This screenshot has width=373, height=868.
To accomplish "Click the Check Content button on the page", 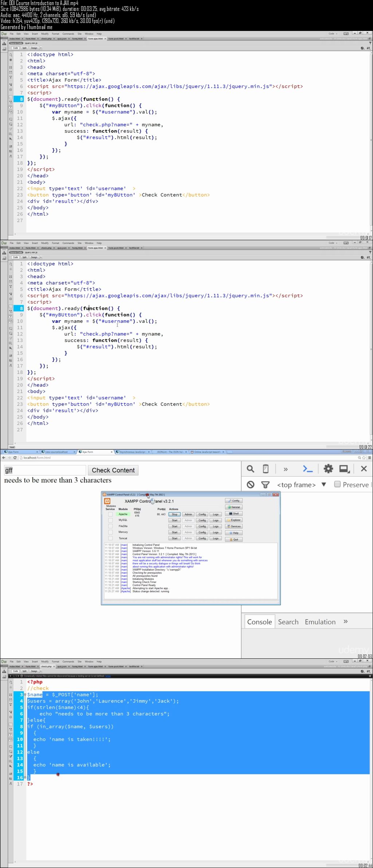I will pyautogui.click(x=113, y=470).
